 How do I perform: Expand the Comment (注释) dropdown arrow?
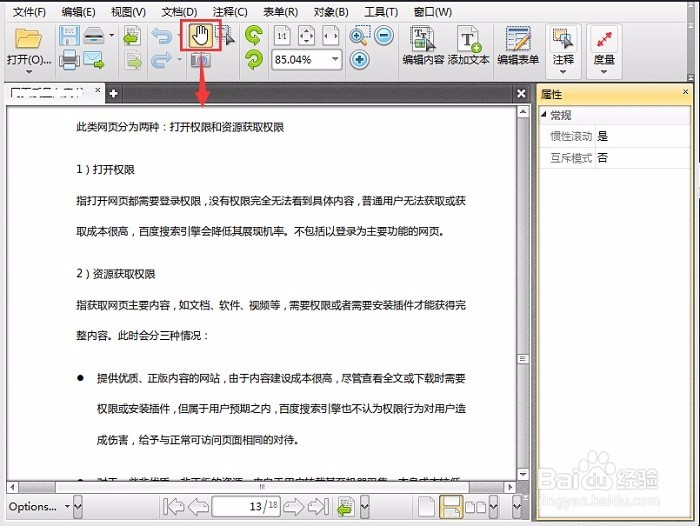[x=563, y=72]
